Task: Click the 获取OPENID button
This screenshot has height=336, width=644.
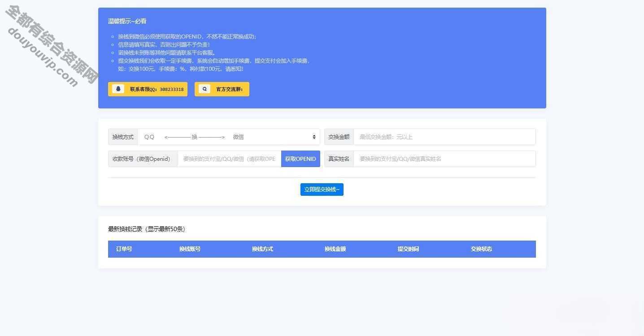Action: point(300,159)
